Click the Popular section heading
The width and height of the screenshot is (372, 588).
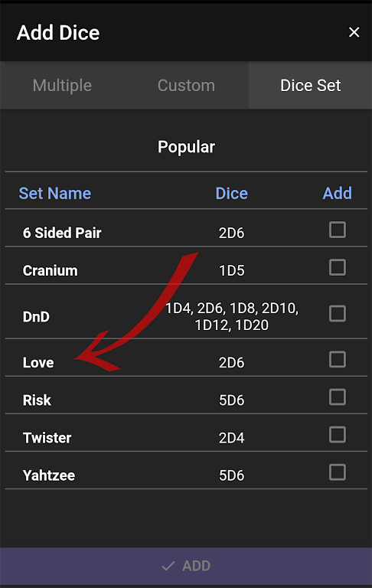coord(186,147)
